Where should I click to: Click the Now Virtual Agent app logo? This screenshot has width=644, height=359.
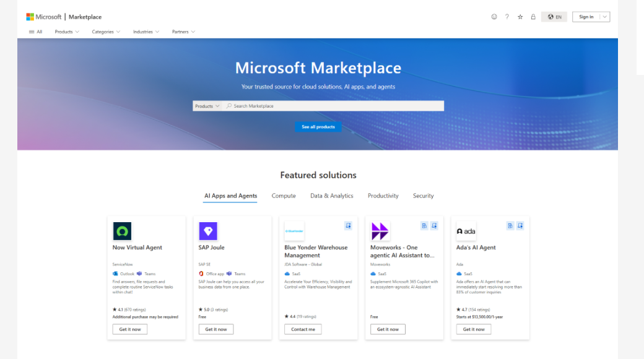coord(122,231)
